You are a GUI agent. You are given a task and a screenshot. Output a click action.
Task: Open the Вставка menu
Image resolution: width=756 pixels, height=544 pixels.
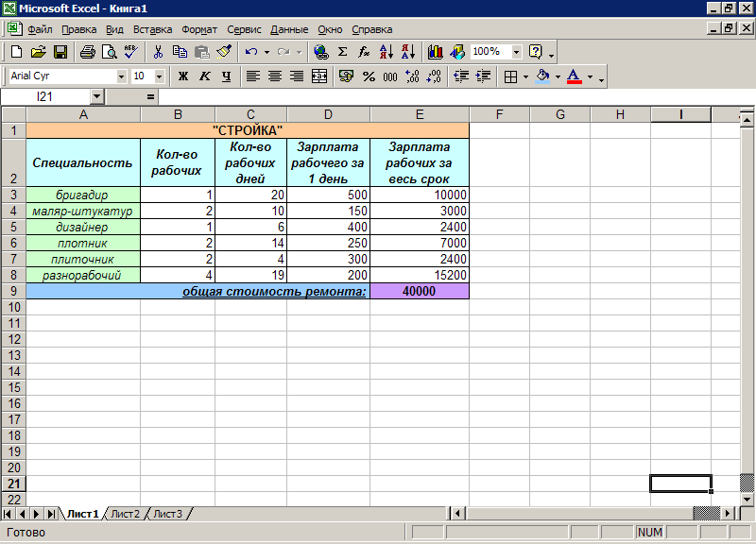(x=152, y=29)
